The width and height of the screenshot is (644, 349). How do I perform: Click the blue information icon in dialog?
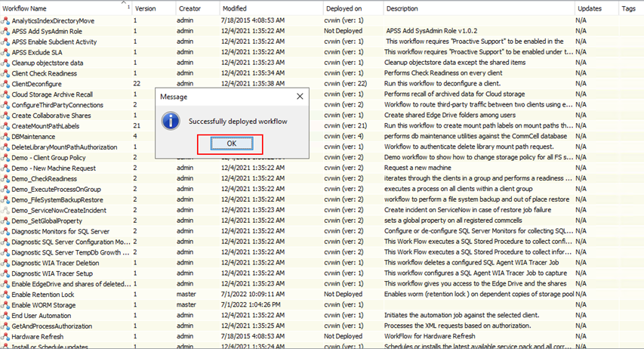(x=171, y=121)
